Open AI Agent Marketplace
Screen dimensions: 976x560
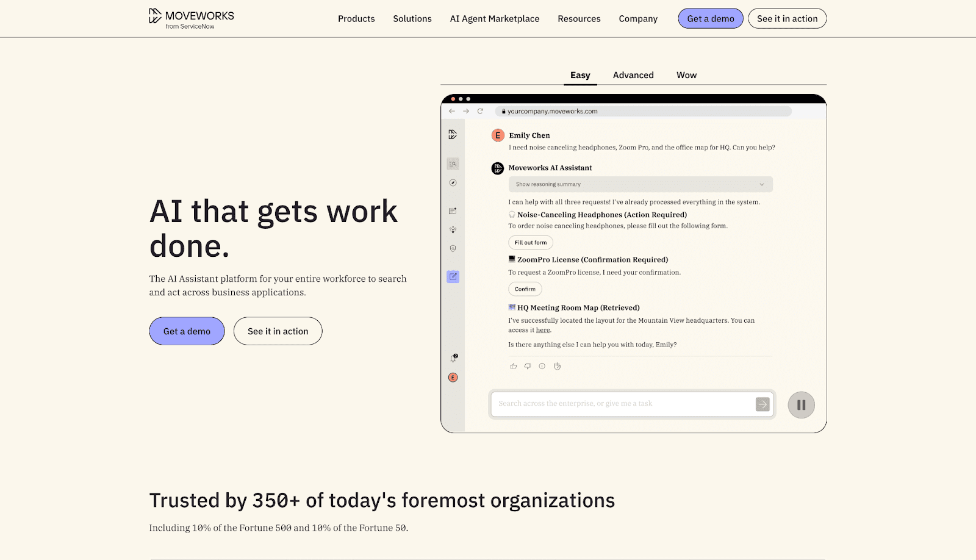pos(495,19)
